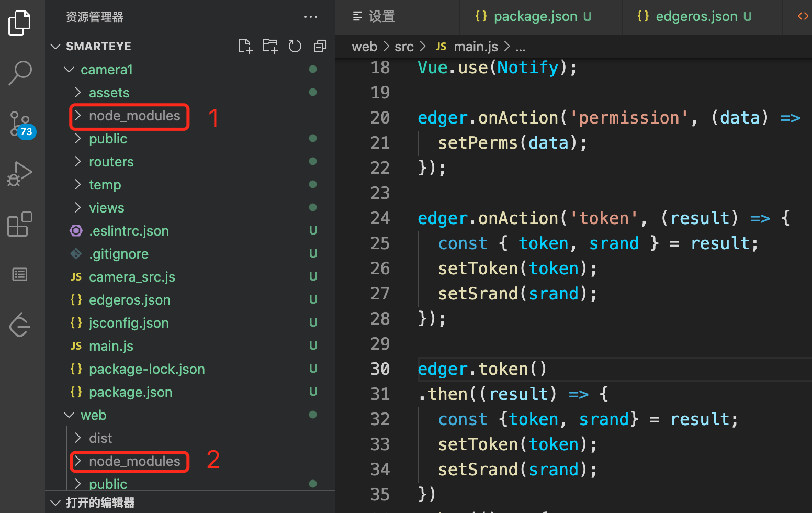Click the JS icon of camera_src.js
This screenshot has height=513, width=812.
point(76,277)
